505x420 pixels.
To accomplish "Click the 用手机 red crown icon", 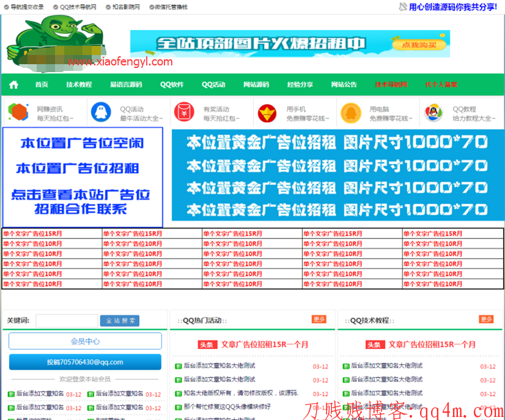I will (x=267, y=113).
